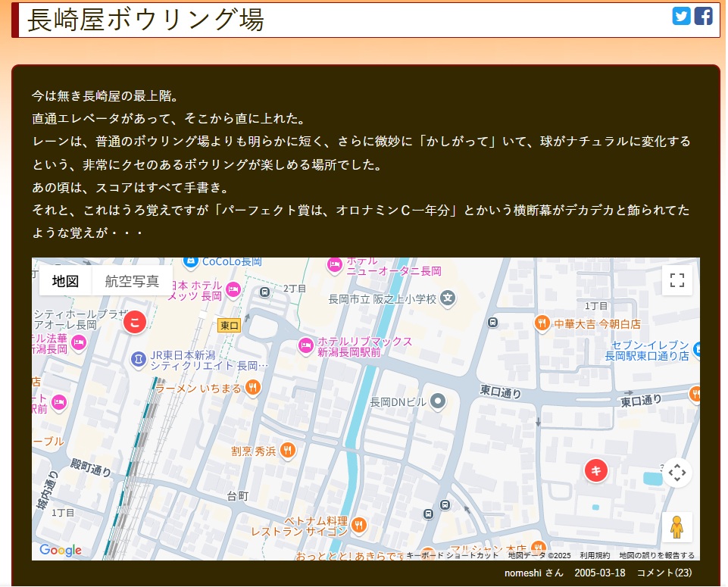Select the bus stop icon beside 2丁目
The height and width of the screenshot is (587, 728).
pos(264,292)
